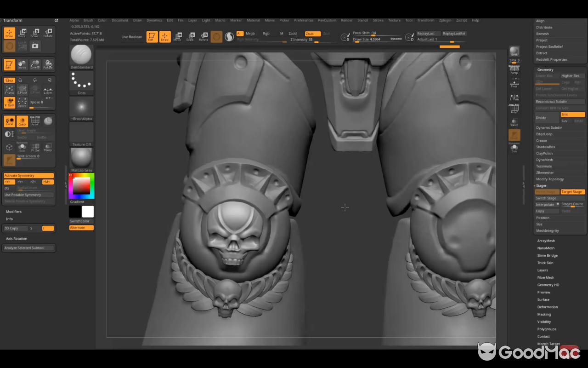Click the camera snapshot icon in the Transform palette
This screenshot has width=588, height=368.
(35, 46)
